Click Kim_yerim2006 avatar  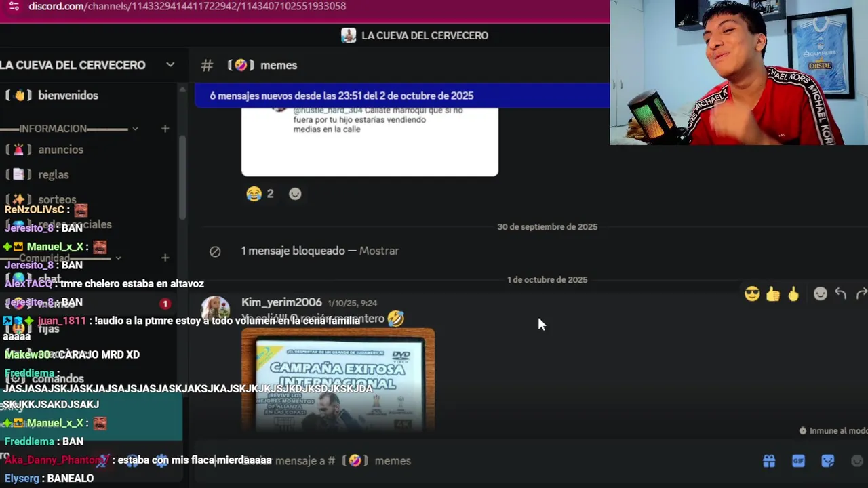215,308
